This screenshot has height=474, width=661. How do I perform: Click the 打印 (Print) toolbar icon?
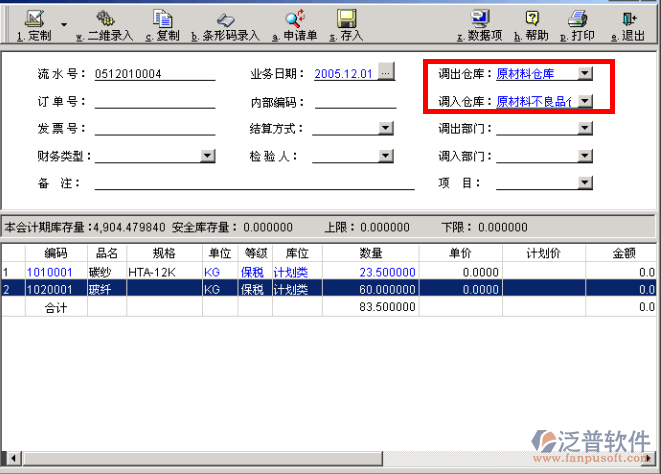click(x=577, y=19)
